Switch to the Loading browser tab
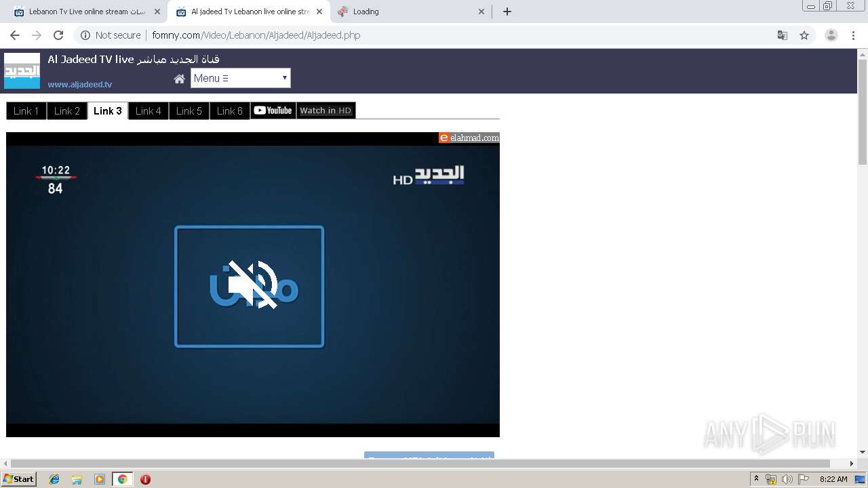The width and height of the screenshot is (868, 488). (x=411, y=12)
